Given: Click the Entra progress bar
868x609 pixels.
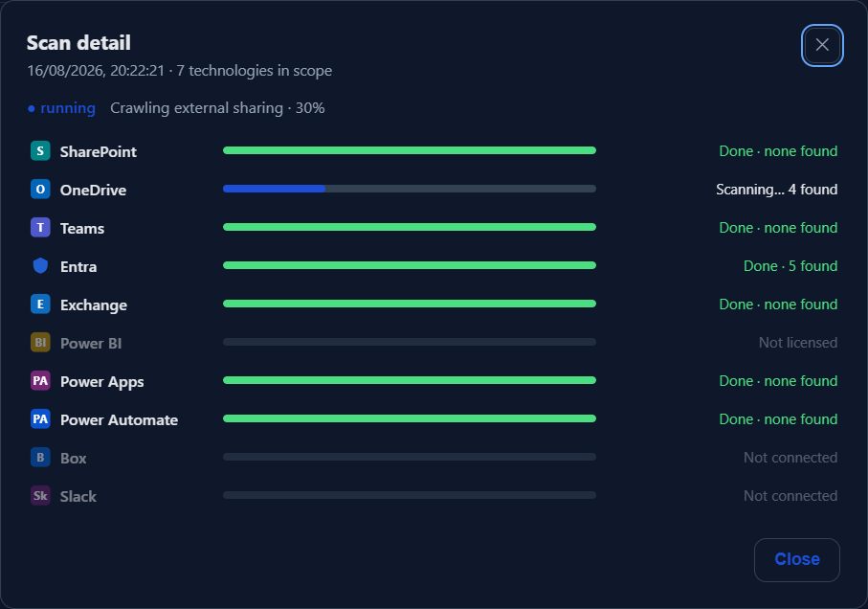Looking at the screenshot, I should (x=409, y=265).
